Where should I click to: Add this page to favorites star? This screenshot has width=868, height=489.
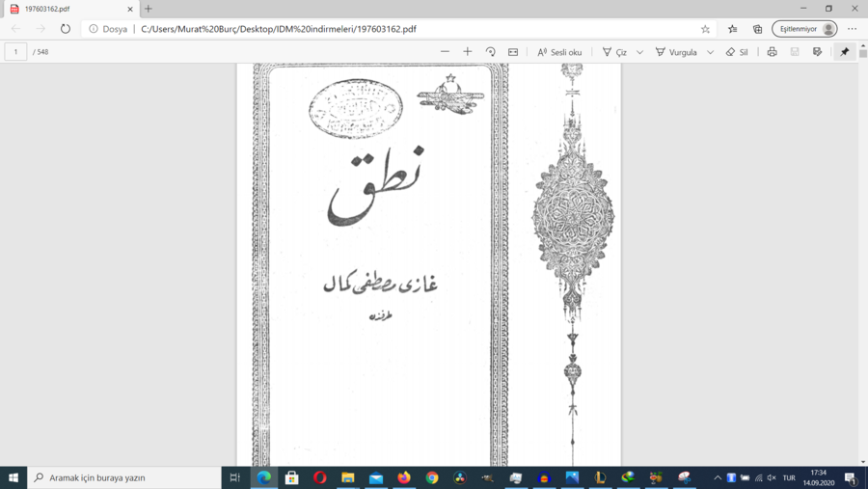tap(705, 29)
